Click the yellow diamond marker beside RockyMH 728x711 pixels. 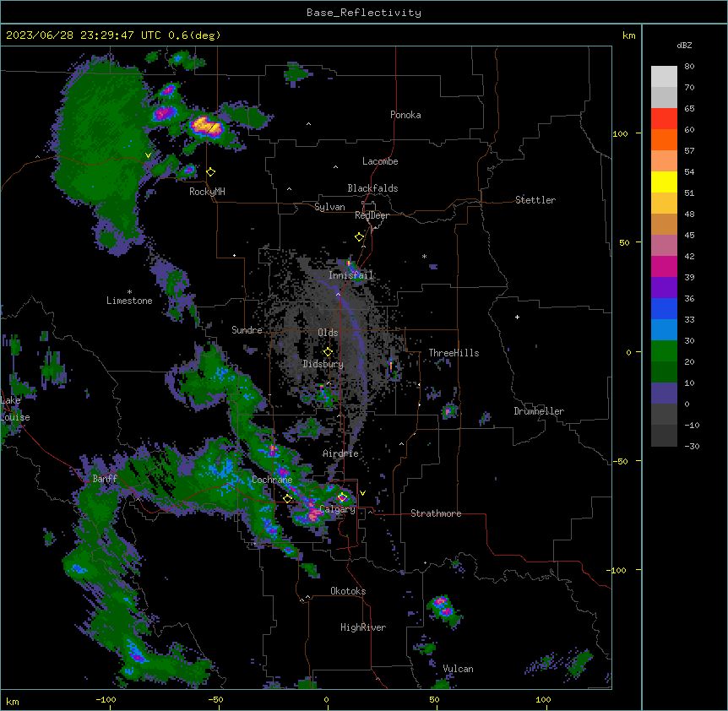coord(211,172)
